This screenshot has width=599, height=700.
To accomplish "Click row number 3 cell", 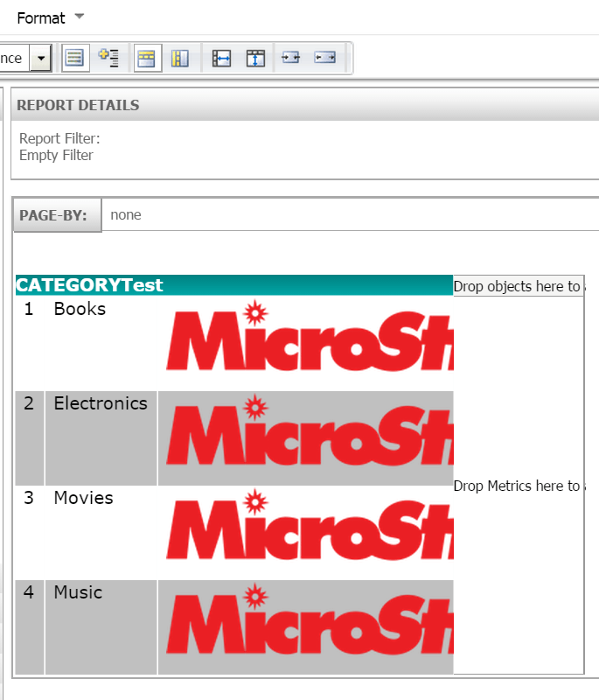I will tap(30, 533).
